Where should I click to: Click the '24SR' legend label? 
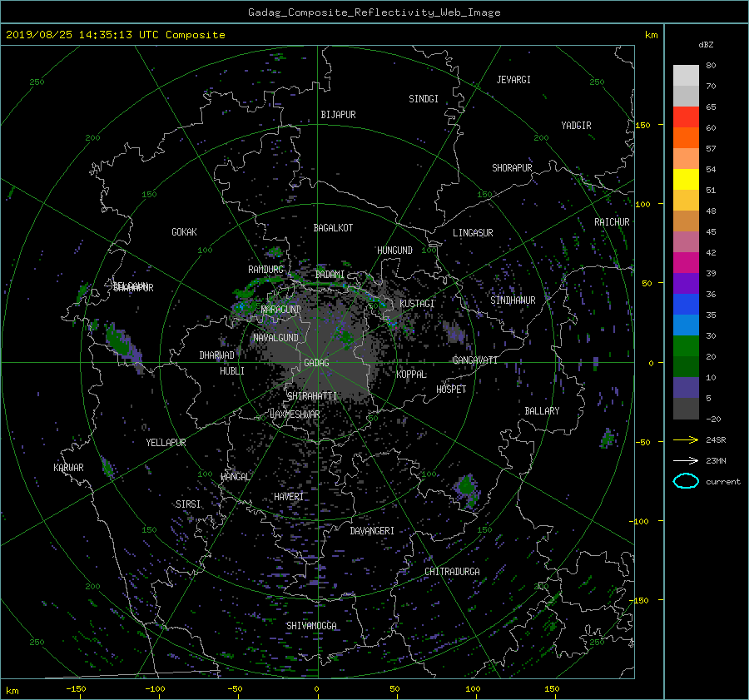[x=716, y=439]
